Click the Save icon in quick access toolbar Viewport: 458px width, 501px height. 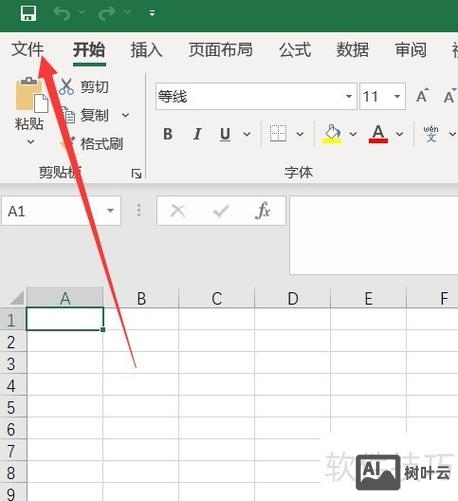[x=28, y=13]
